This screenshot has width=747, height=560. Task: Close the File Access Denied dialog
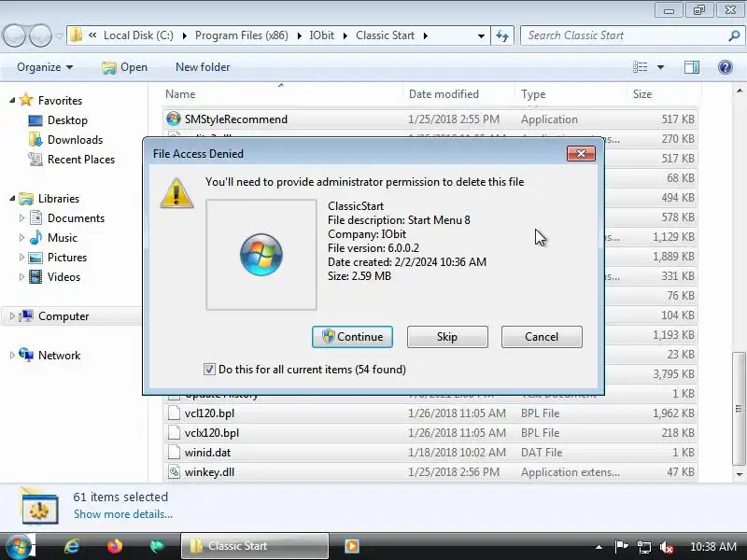581,153
